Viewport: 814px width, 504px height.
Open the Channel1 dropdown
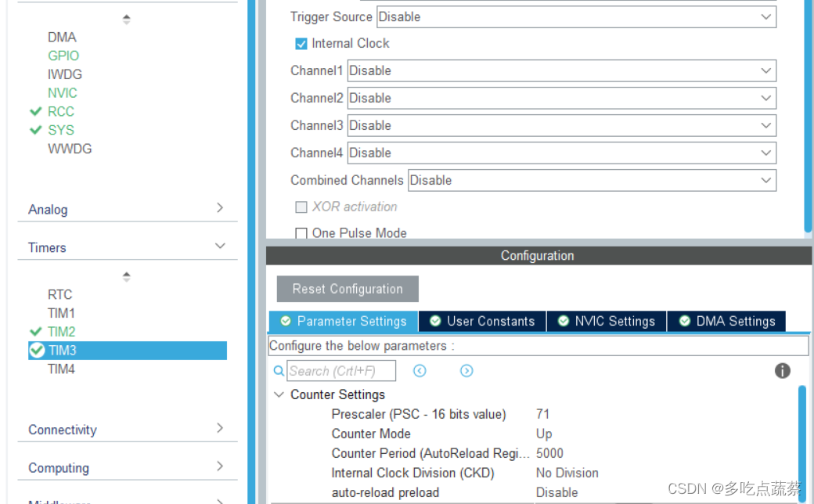(562, 70)
